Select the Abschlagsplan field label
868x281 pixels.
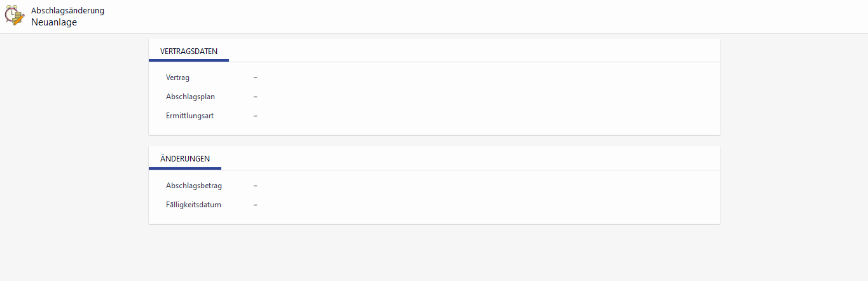[190, 97]
